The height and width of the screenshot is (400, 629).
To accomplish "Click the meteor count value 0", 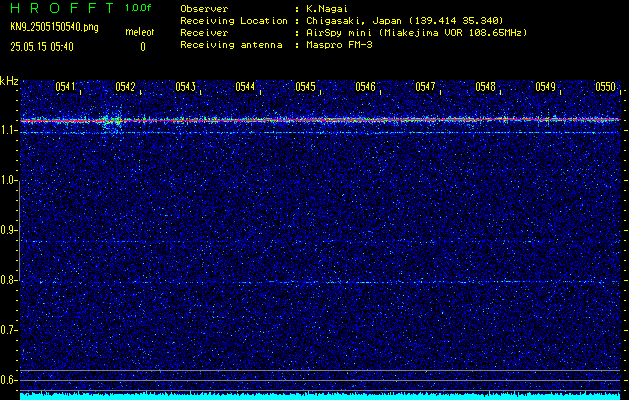I will point(143,47).
